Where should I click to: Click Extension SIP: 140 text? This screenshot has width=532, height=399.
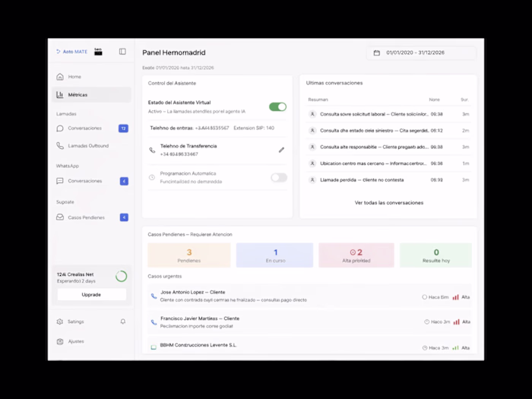coord(254,128)
